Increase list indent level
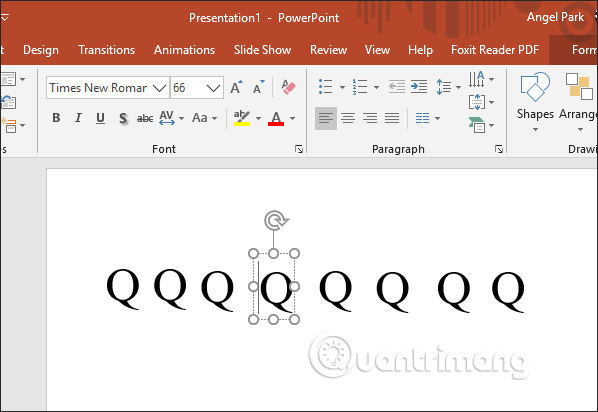 (x=419, y=87)
